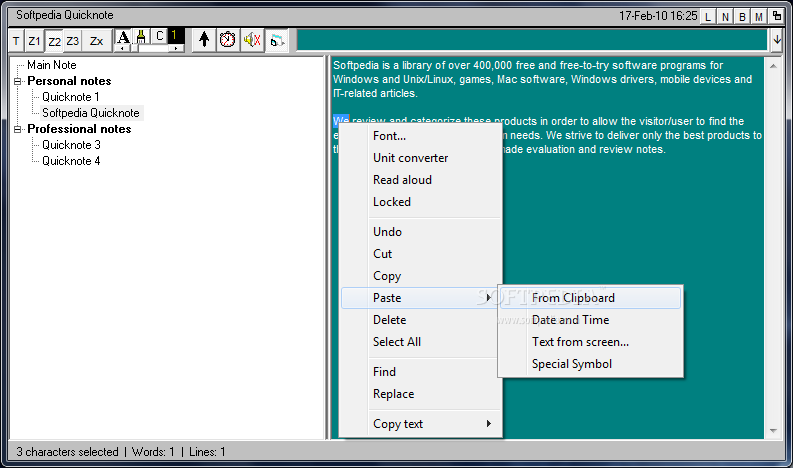Select the Z1 zoom button
793x468 pixels.
pyautogui.click(x=34, y=41)
